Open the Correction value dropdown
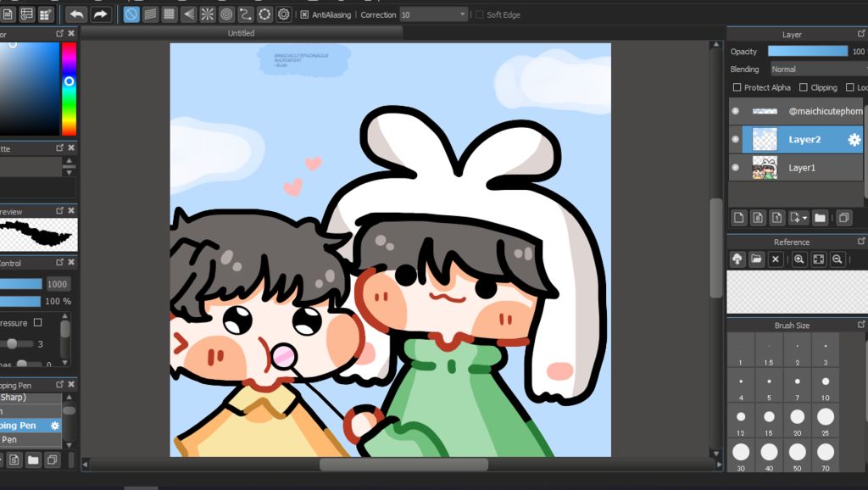 (463, 15)
